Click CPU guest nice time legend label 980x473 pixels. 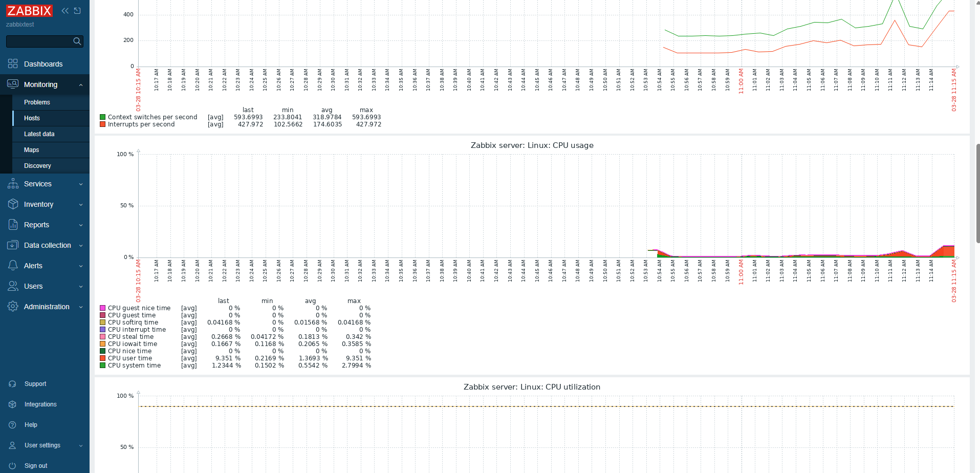(139, 308)
